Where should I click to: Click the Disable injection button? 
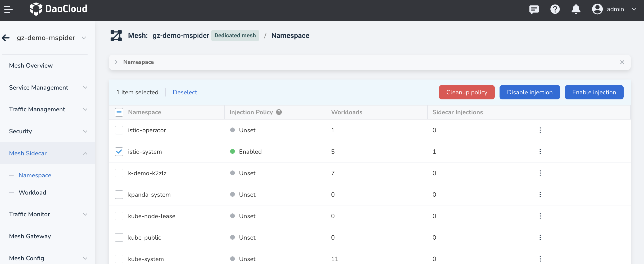tap(529, 92)
